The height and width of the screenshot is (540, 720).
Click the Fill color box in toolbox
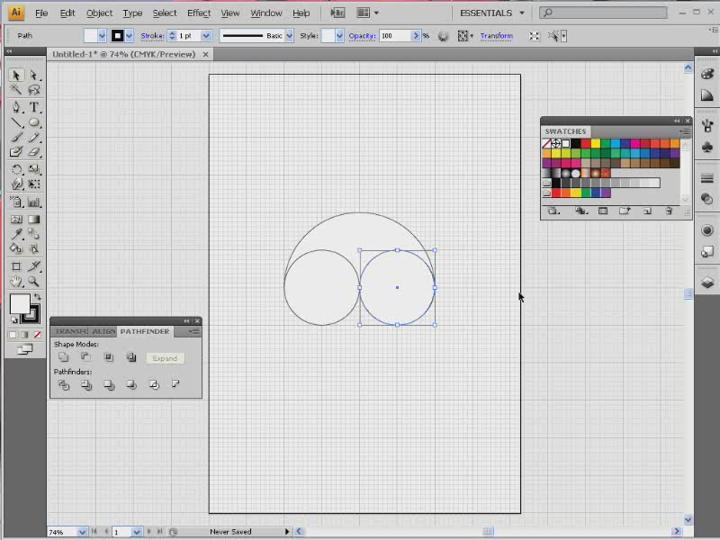pyautogui.click(x=20, y=304)
